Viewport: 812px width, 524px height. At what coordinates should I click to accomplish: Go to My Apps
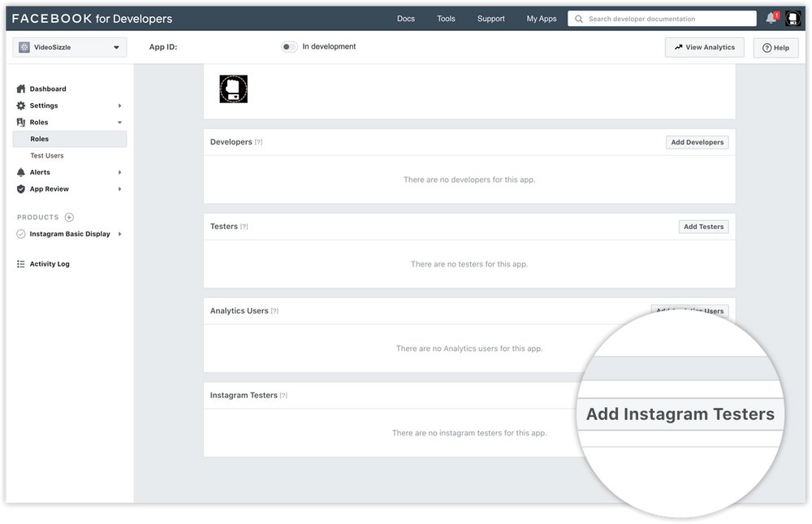point(542,19)
